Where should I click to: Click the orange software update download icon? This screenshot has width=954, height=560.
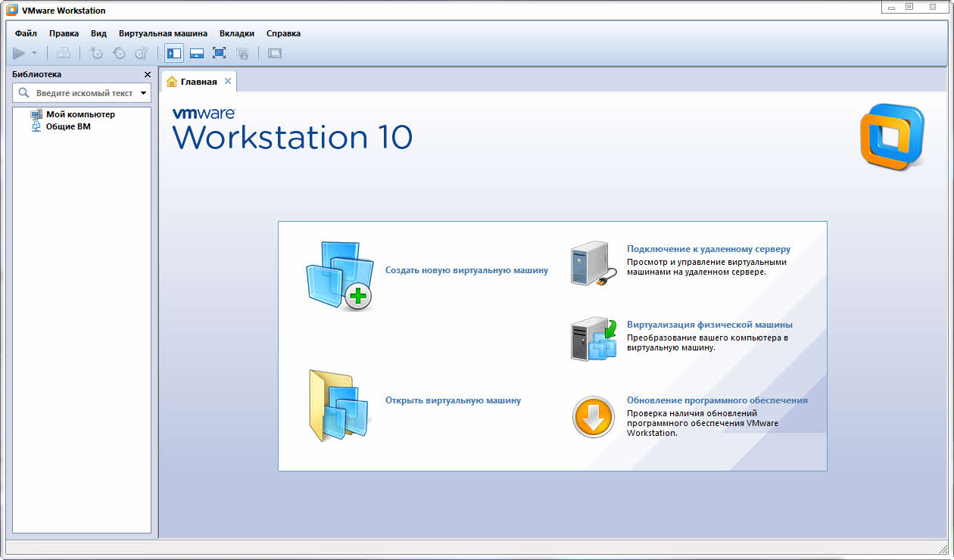pyautogui.click(x=594, y=417)
